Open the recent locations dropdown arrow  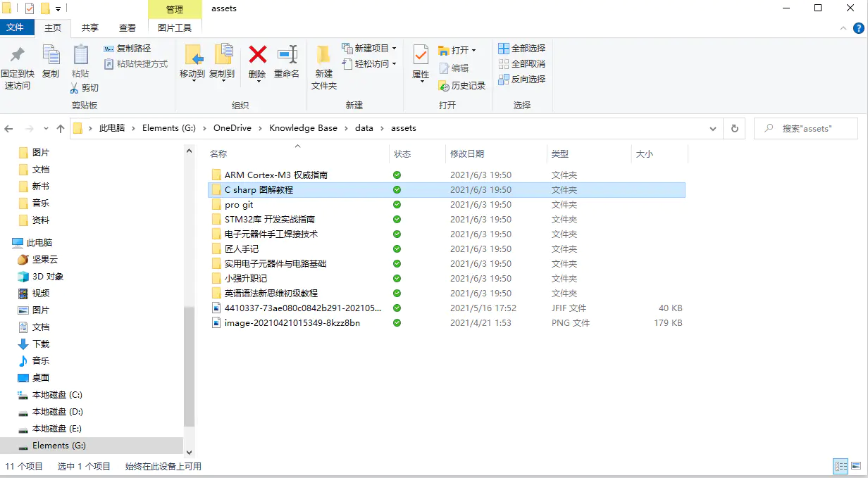46,129
